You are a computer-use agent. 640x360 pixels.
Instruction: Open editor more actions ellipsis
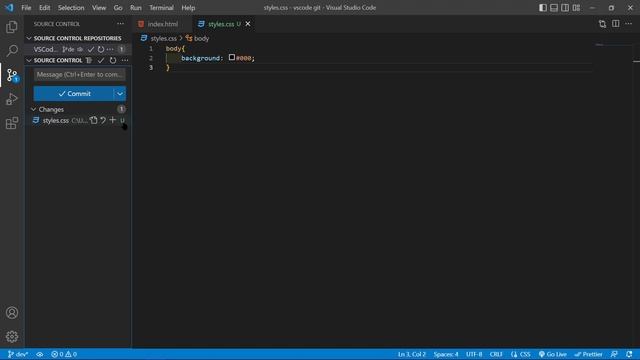[629, 24]
